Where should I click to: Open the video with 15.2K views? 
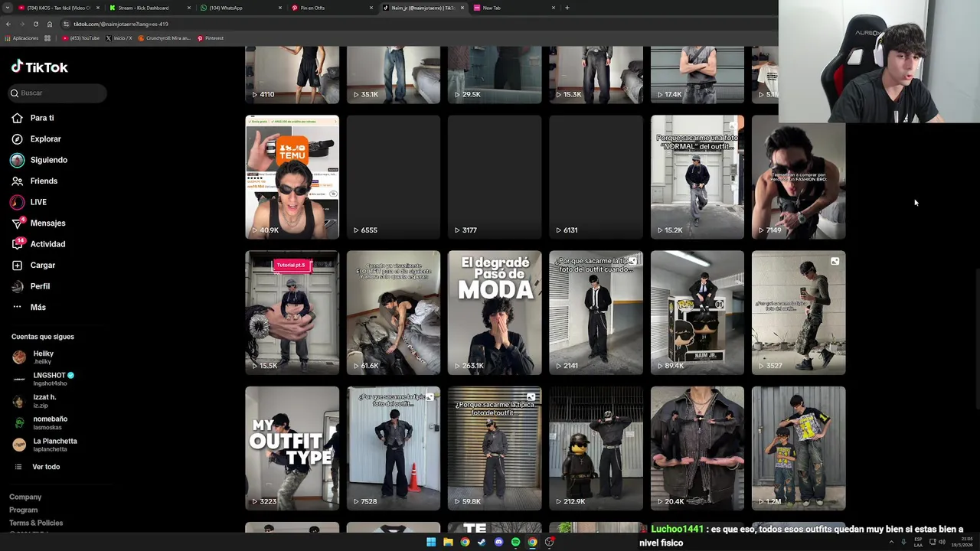(697, 177)
